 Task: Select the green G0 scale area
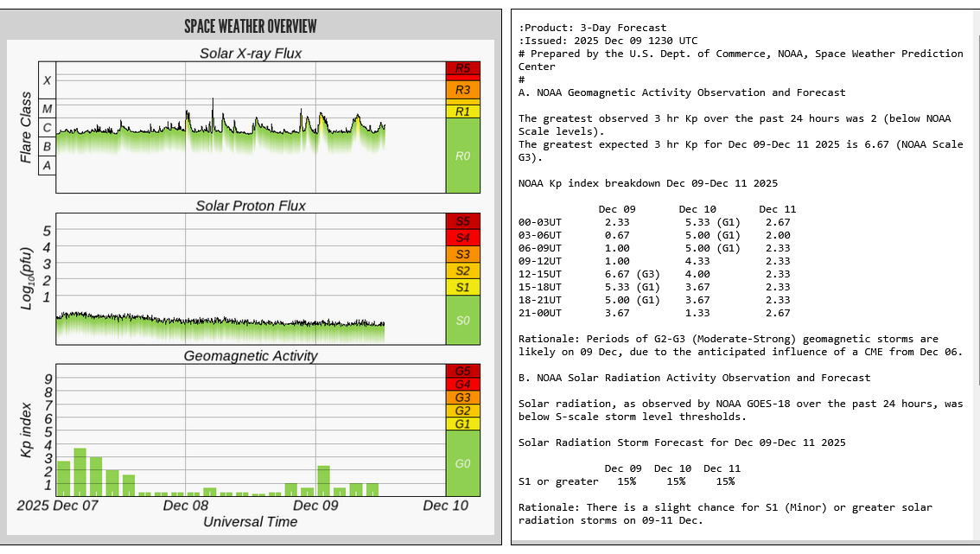pyautogui.click(x=462, y=464)
